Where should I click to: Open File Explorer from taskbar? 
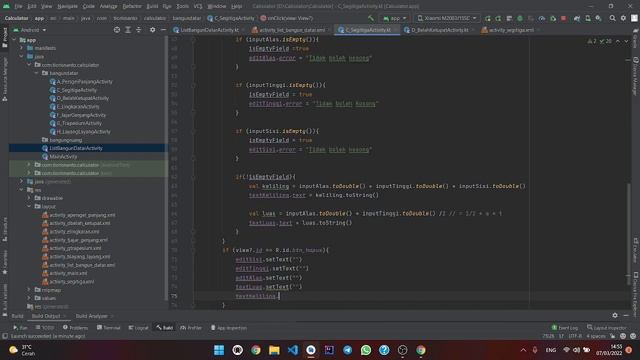click(x=274, y=350)
